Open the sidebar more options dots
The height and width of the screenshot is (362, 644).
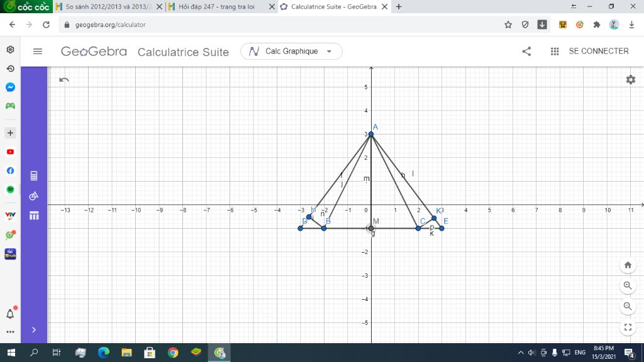click(10, 332)
